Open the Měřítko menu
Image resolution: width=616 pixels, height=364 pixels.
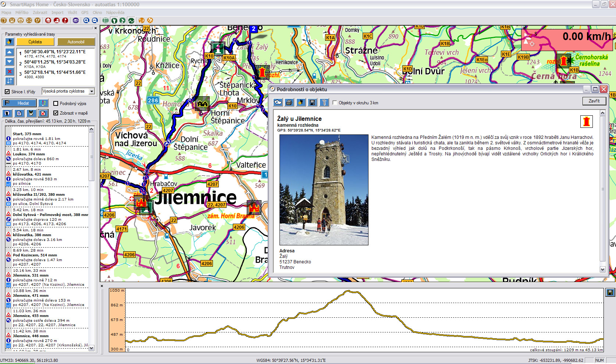point(22,12)
